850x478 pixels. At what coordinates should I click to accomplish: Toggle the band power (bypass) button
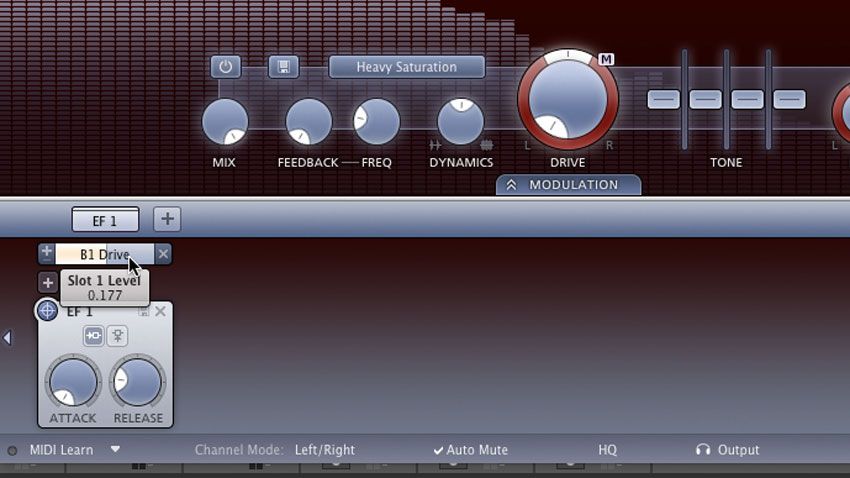(x=226, y=67)
